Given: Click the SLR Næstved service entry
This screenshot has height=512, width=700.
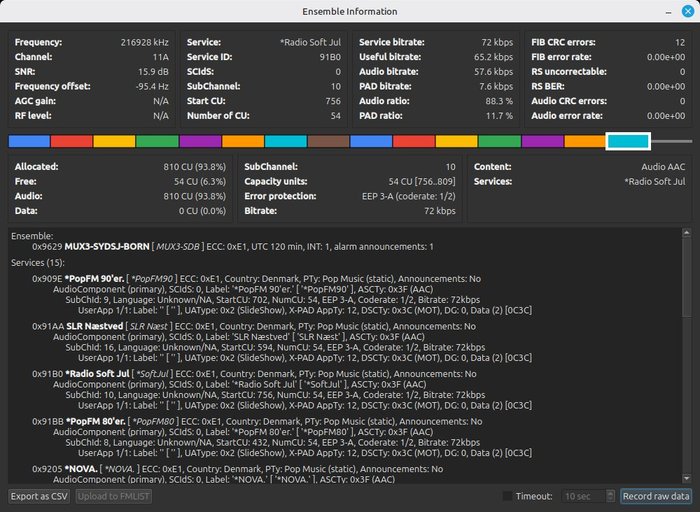Looking at the screenshot, I should pyautogui.click(x=94, y=325).
